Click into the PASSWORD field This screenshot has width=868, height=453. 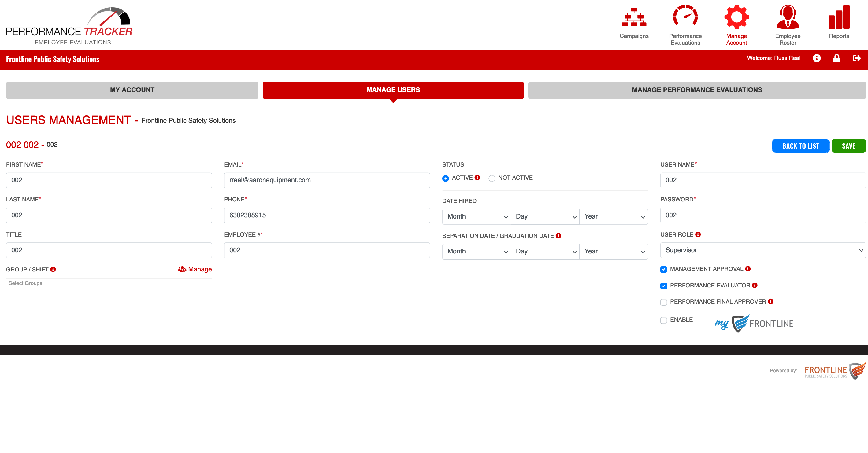pyautogui.click(x=763, y=215)
